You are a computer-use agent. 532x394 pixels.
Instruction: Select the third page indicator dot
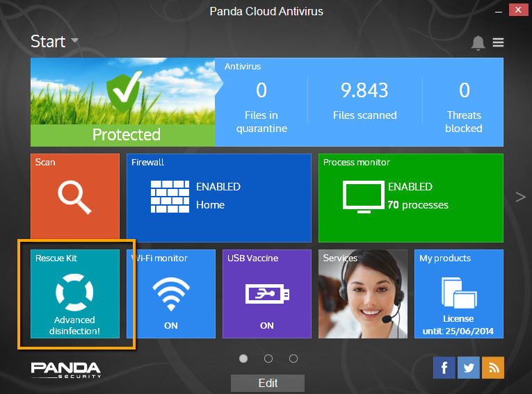click(x=293, y=359)
